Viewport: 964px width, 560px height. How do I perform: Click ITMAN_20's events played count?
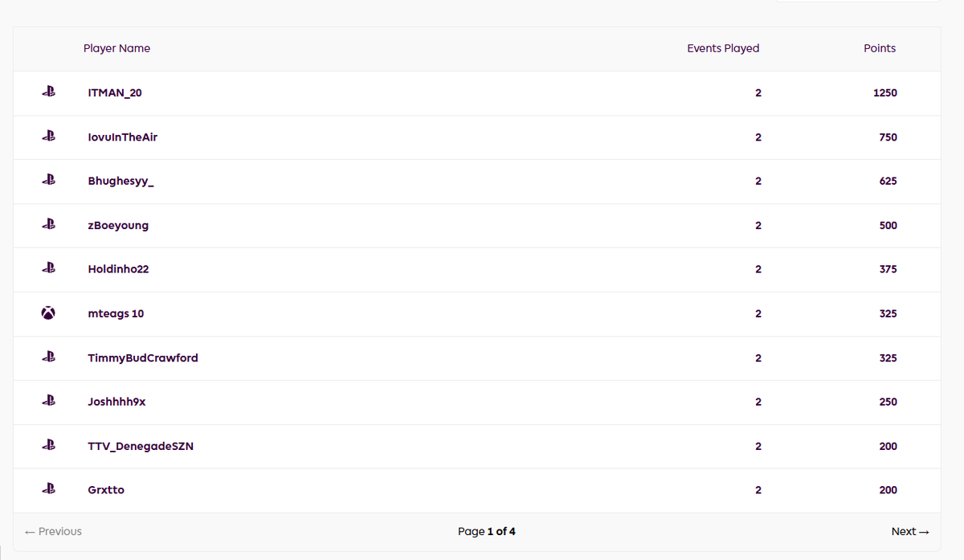coord(758,93)
